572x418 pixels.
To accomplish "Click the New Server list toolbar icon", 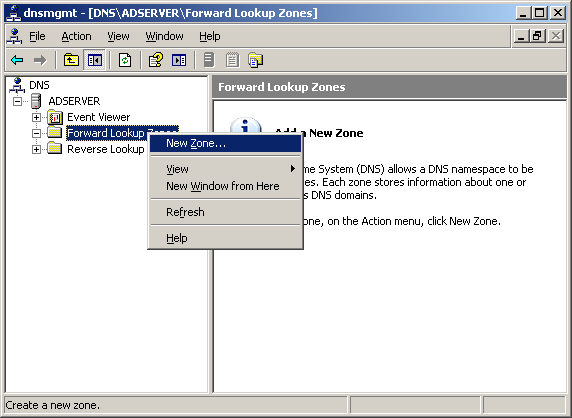I will 209,60.
